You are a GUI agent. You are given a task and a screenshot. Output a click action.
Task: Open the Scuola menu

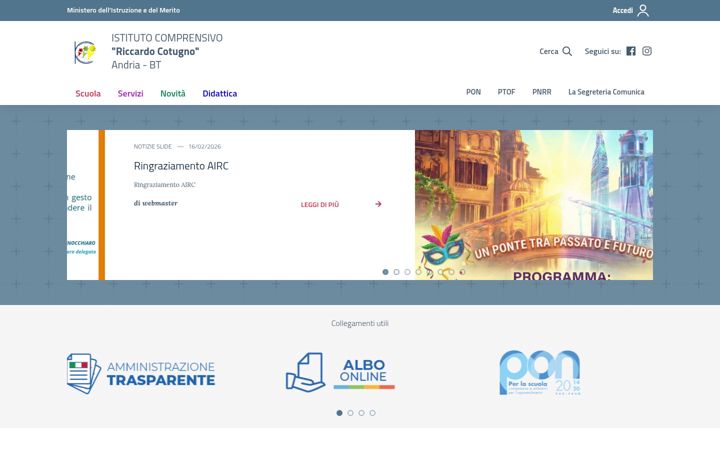click(x=88, y=93)
